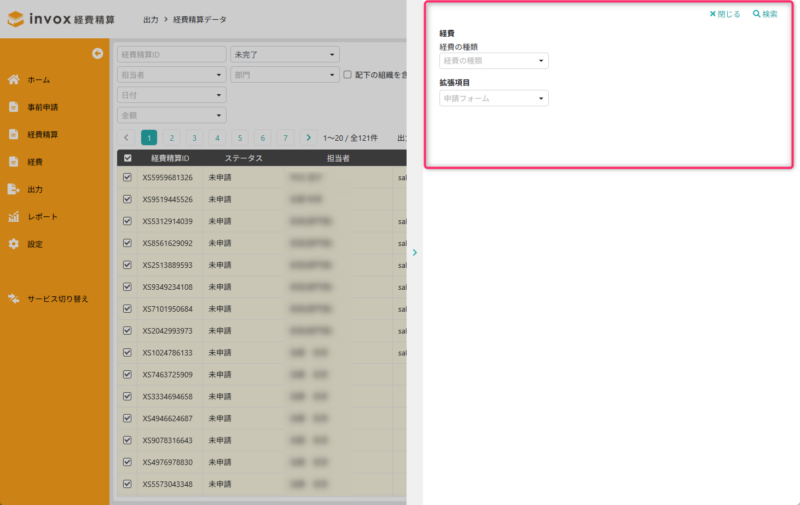800x505 pixels.
Task: Uncheck row XS9519445526
Action: (127, 199)
